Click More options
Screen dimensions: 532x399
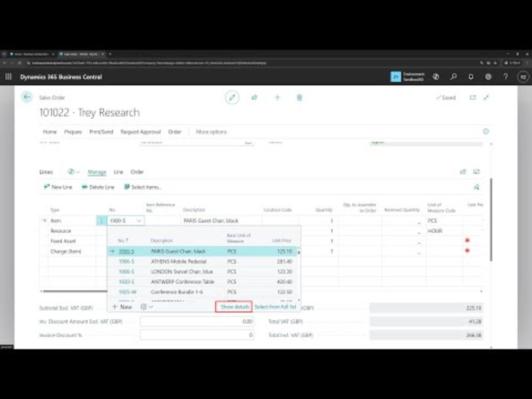point(211,131)
